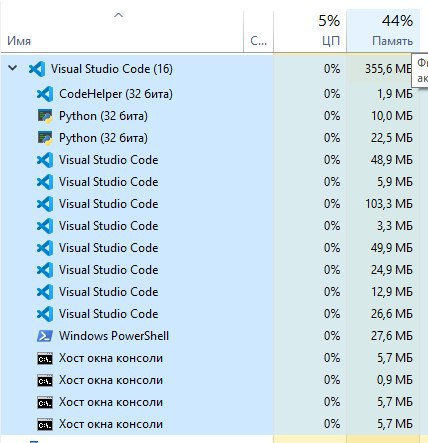Viewport: 428px width, 443px height.
Task: Click the console host icon using 0,9 МБ
Action: pyautogui.click(x=45, y=380)
